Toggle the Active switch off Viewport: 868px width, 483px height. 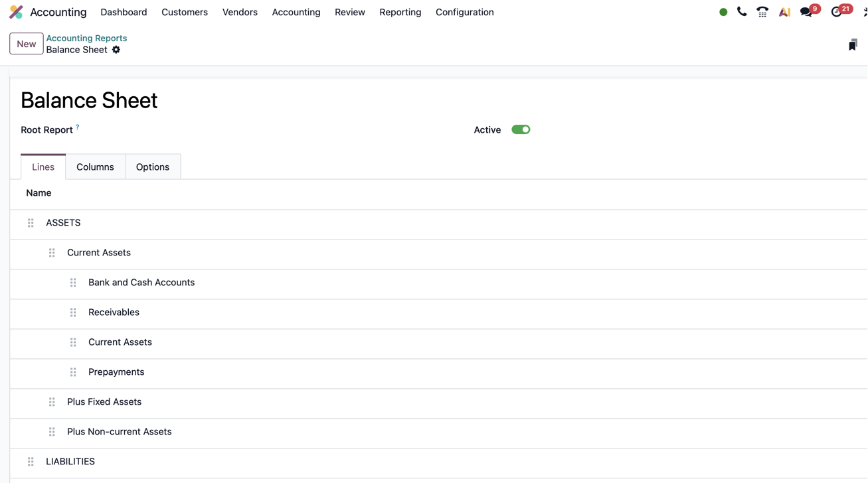click(521, 129)
